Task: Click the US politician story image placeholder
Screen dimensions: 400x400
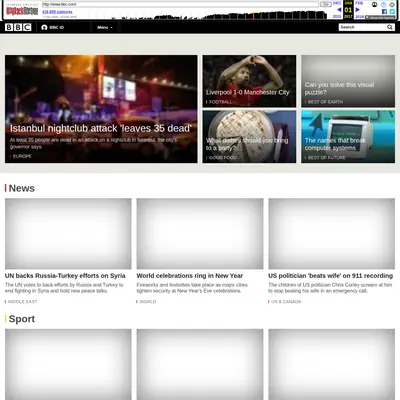Action: [x=332, y=234]
